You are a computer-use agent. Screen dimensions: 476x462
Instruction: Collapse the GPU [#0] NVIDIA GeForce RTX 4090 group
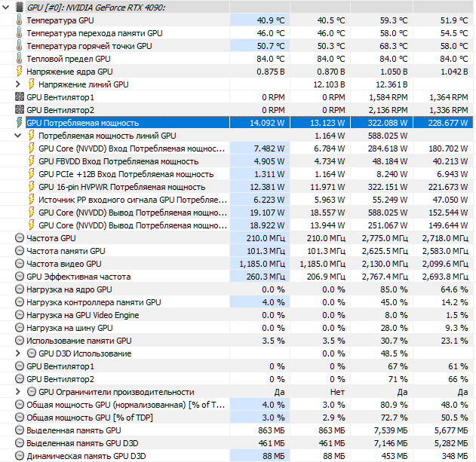(6, 8)
